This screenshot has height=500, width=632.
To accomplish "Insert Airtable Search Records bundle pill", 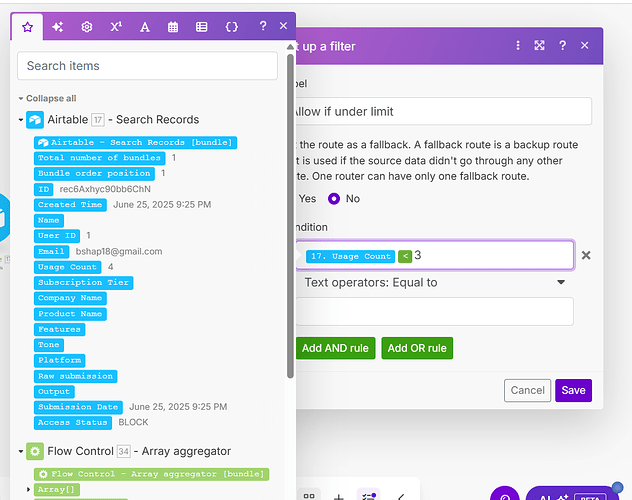I will [x=135, y=143].
